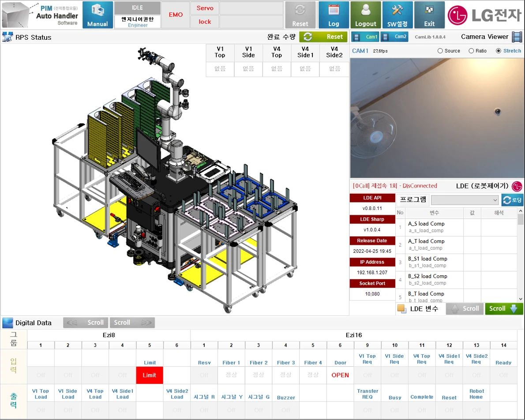Select the B_S2 load Comp variable row
Viewport: 525px width, 420px height.
[457, 280]
